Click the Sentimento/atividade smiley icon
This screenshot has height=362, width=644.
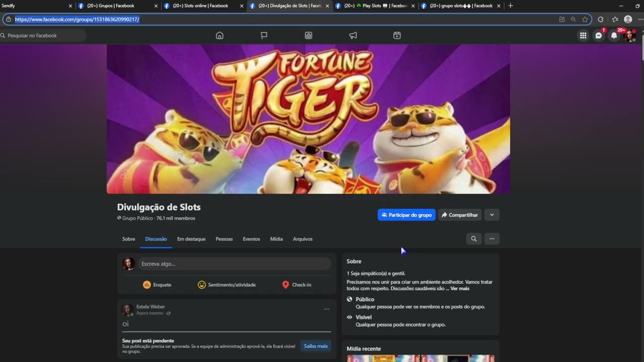pos(202,285)
